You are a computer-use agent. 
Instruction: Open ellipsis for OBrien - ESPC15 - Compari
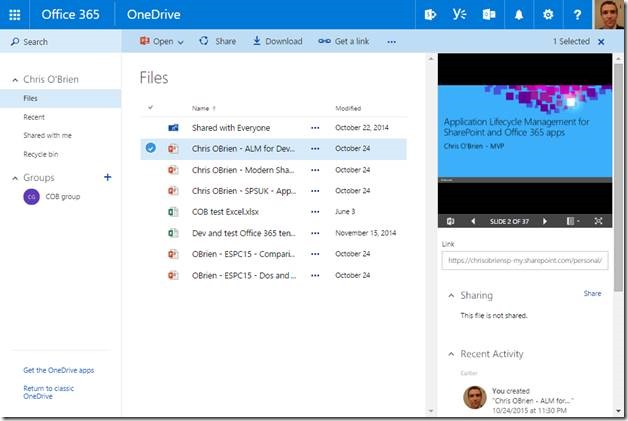point(315,254)
